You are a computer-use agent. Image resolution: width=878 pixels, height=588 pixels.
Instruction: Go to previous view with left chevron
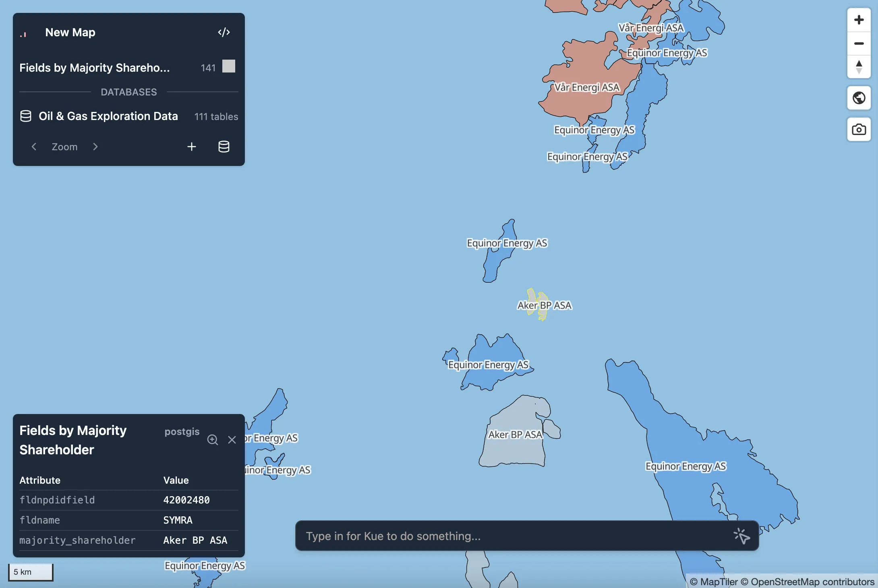34,147
